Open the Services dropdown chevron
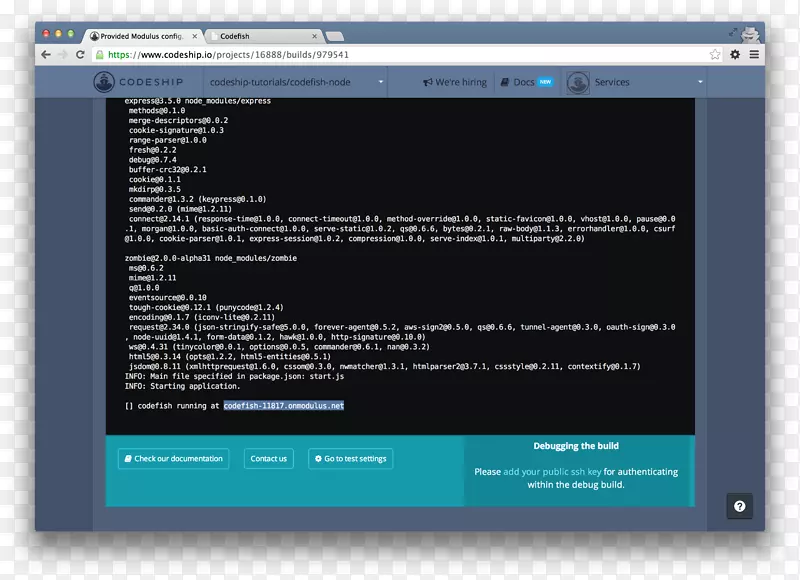 (701, 82)
